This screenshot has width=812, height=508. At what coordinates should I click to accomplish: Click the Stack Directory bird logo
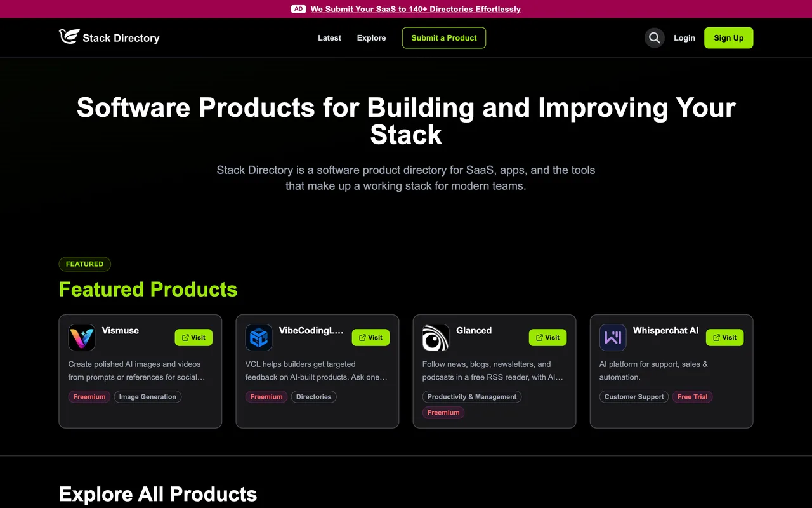tap(69, 37)
